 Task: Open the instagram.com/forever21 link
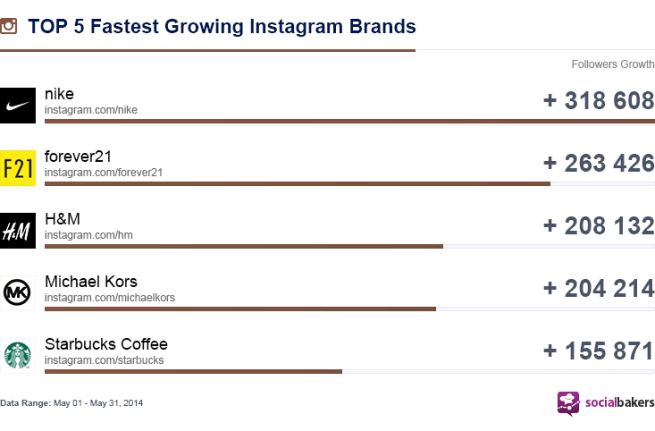103,172
